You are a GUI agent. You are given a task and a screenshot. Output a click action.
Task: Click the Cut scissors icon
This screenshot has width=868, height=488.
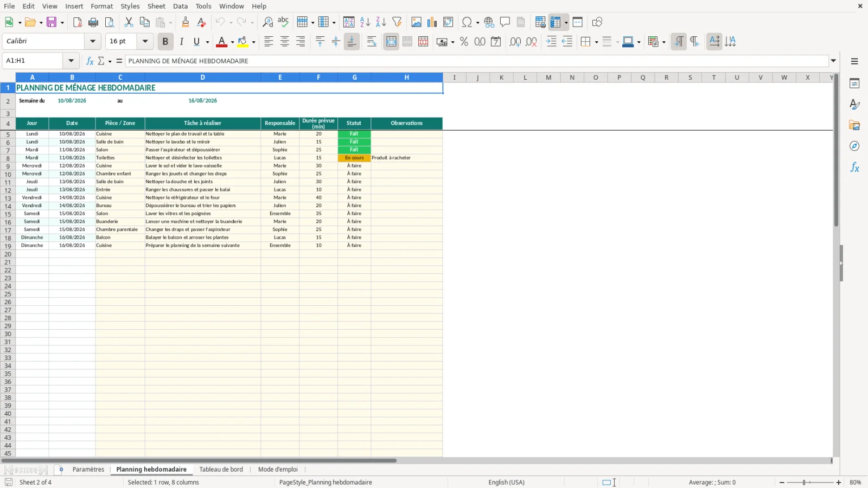click(x=129, y=22)
